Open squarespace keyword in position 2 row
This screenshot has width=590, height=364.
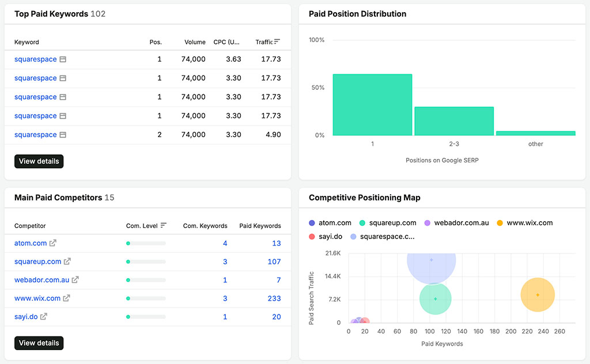pyautogui.click(x=35, y=135)
